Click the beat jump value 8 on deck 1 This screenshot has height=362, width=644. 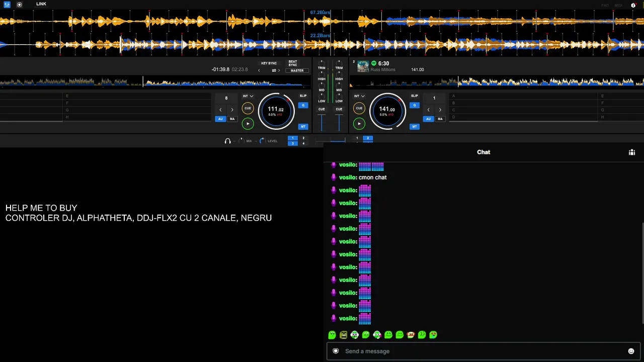click(226, 98)
